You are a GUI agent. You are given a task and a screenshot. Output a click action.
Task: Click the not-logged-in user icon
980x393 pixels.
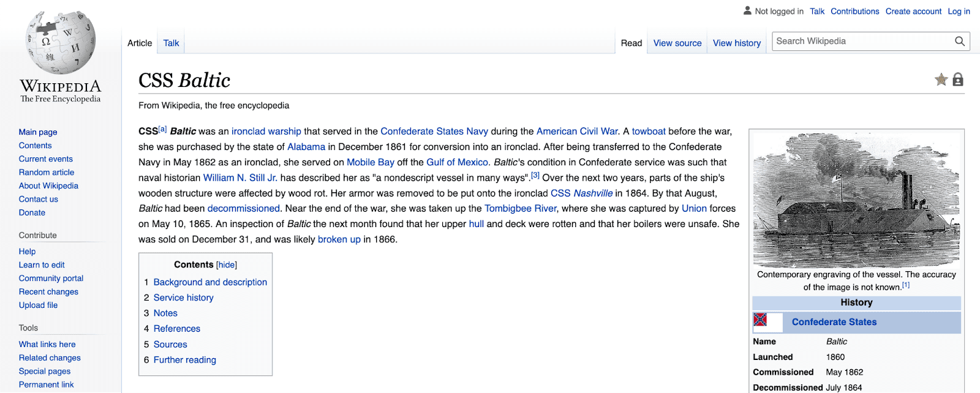point(747,10)
